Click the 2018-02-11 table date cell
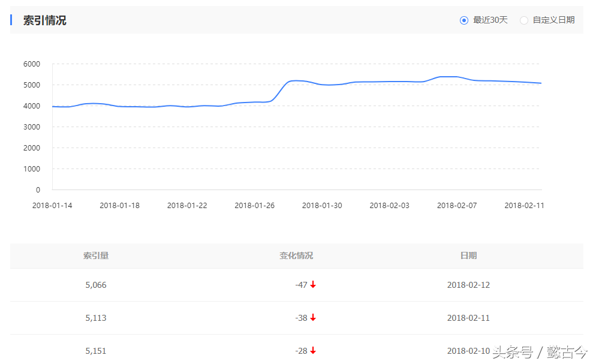The width and height of the screenshot is (596, 364). (x=468, y=318)
